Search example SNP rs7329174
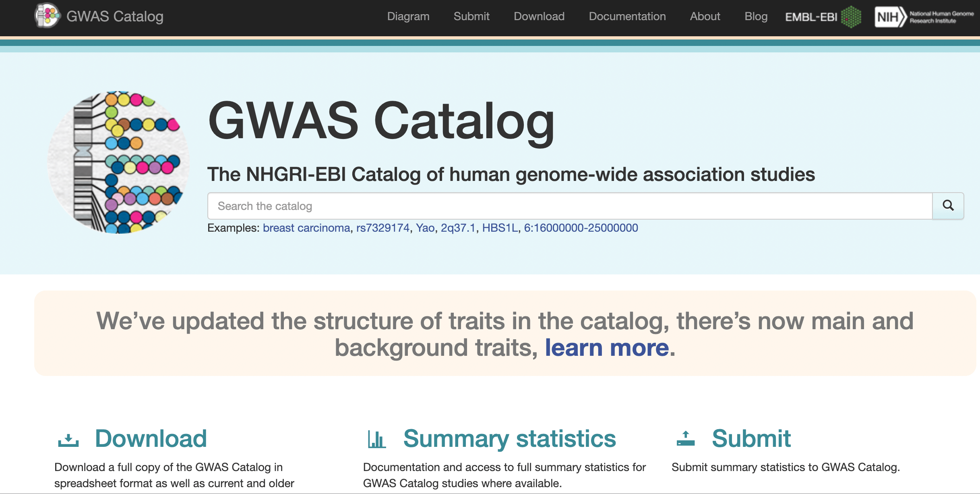Viewport: 980px width, 494px height. pos(382,228)
